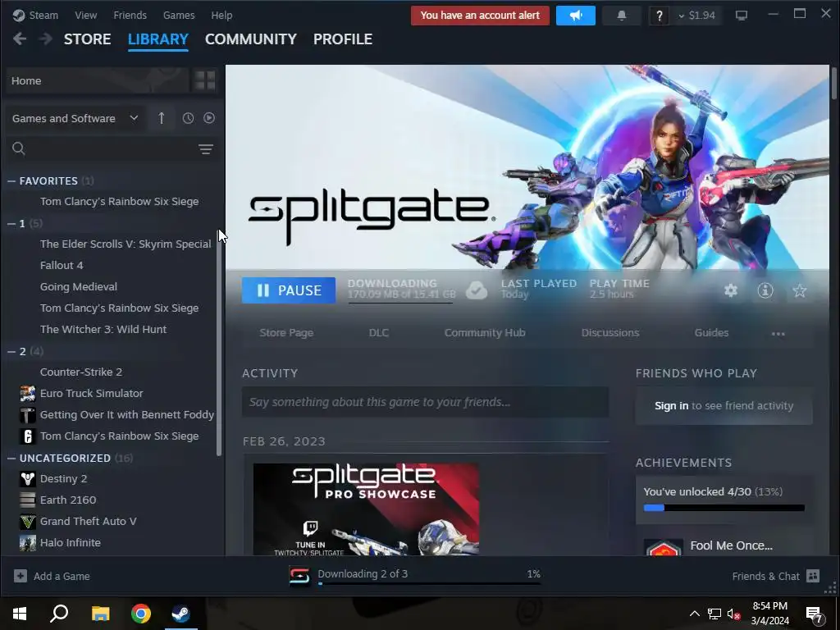Open the View menu

click(x=85, y=15)
